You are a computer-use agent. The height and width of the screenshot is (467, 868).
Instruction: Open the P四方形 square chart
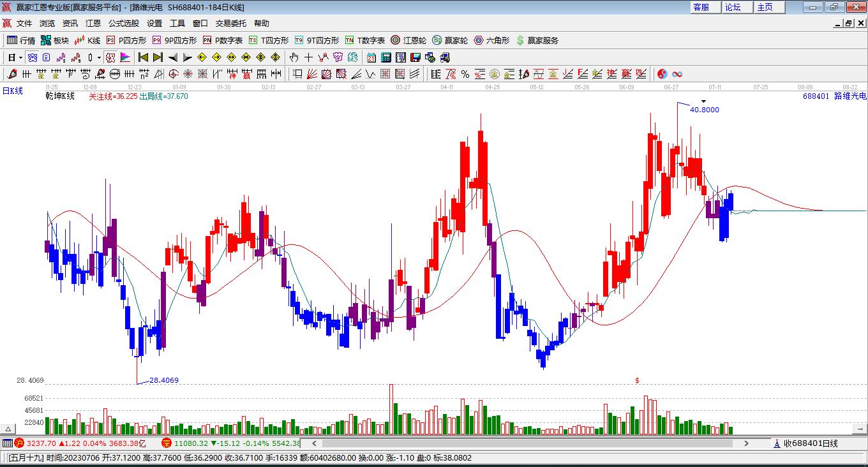(x=126, y=40)
